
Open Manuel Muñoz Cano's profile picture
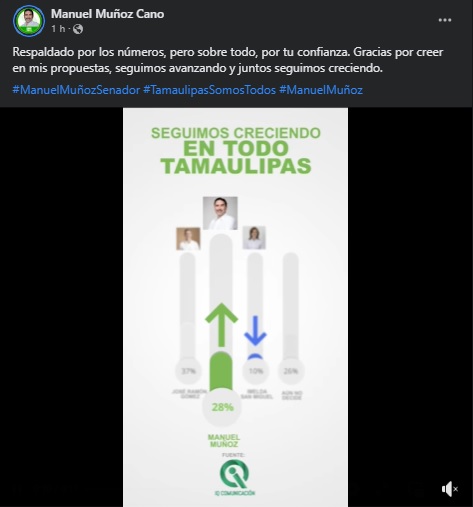click(x=29, y=21)
